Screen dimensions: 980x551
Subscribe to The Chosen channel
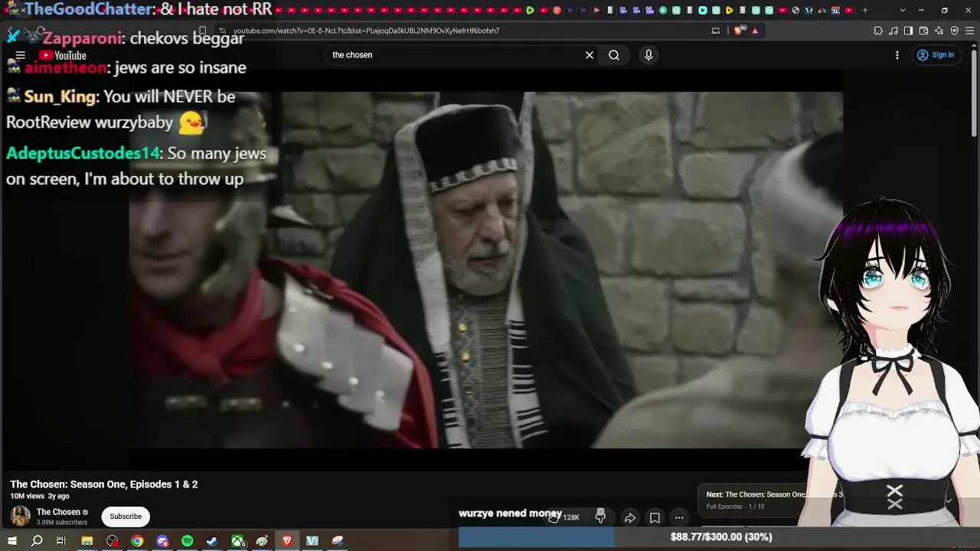pos(126,517)
